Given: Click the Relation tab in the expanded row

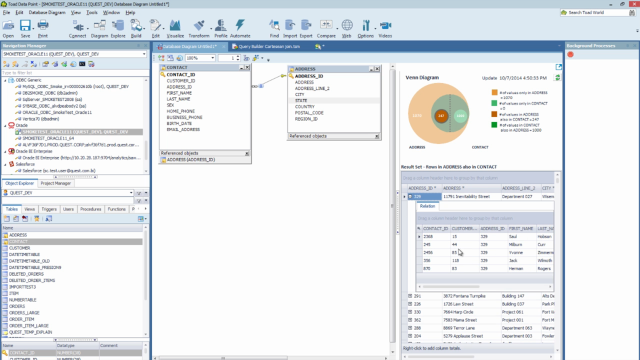Looking at the screenshot, I should pyautogui.click(x=427, y=206).
